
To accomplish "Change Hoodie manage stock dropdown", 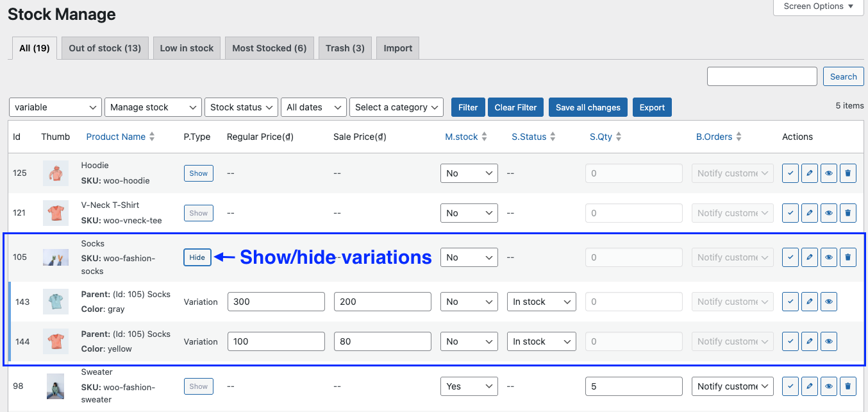I will tap(469, 173).
